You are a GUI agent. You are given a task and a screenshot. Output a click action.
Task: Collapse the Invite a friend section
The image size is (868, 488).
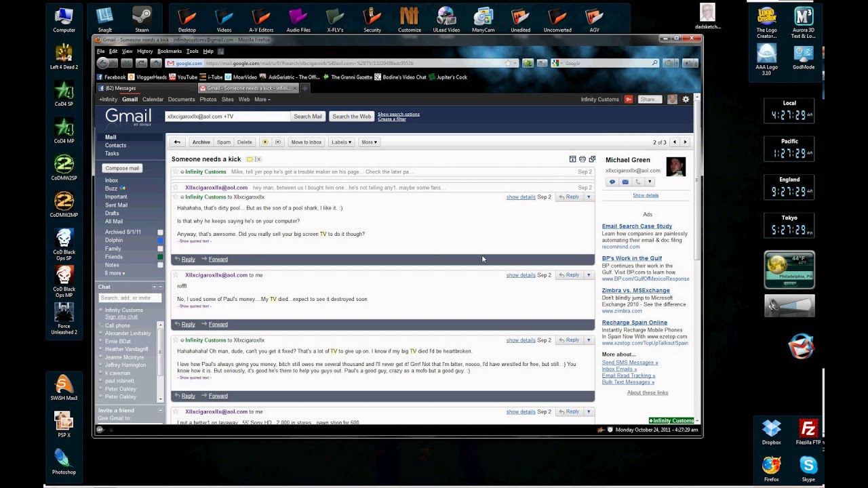click(x=161, y=411)
